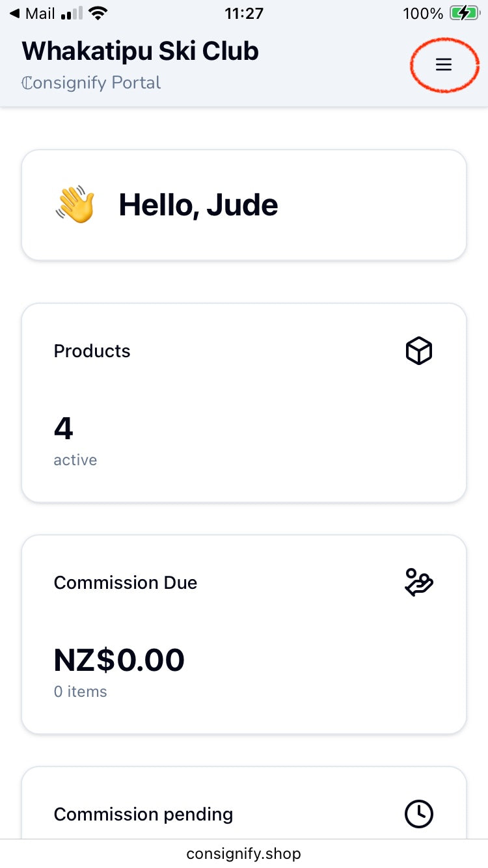Tap the Commission pending clock icon
The image size is (488, 868).
coord(419,814)
